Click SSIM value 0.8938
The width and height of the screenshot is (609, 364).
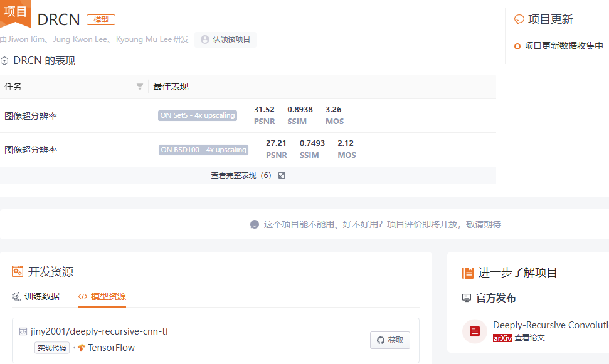tap(300, 110)
